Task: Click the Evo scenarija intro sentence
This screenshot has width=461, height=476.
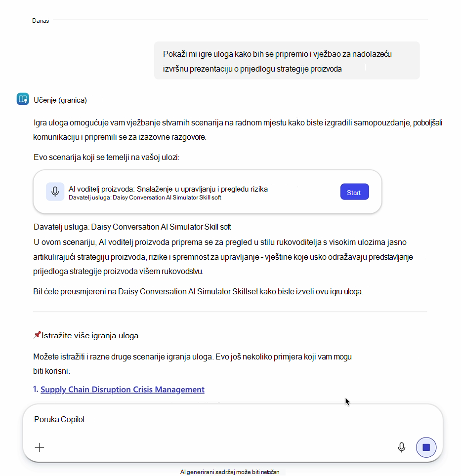Action: click(x=106, y=157)
